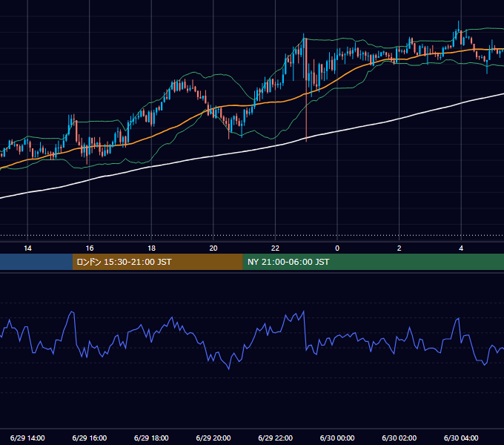The height and width of the screenshot is (445, 504).
Task: Select the ロンドン 15:30-21:00 JST session bar
Action: (157, 262)
